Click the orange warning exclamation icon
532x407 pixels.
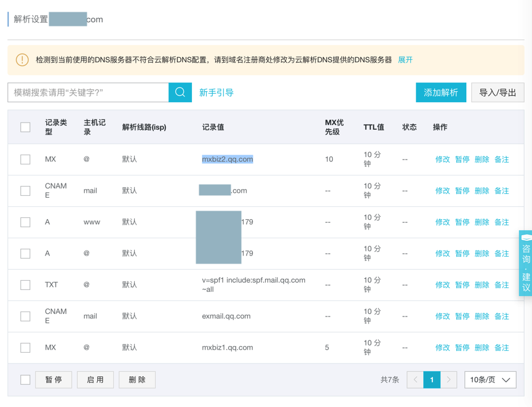(x=22, y=60)
